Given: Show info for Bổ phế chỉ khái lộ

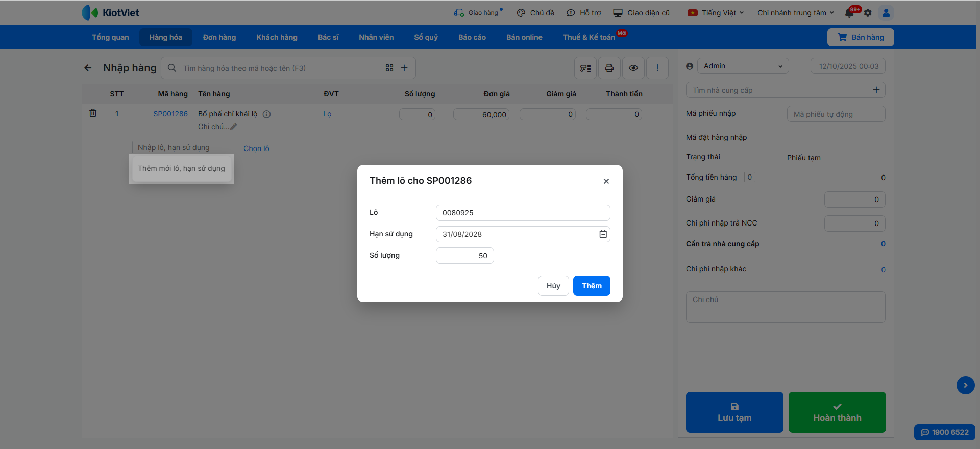Looking at the screenshot, I should coord(266,114).
